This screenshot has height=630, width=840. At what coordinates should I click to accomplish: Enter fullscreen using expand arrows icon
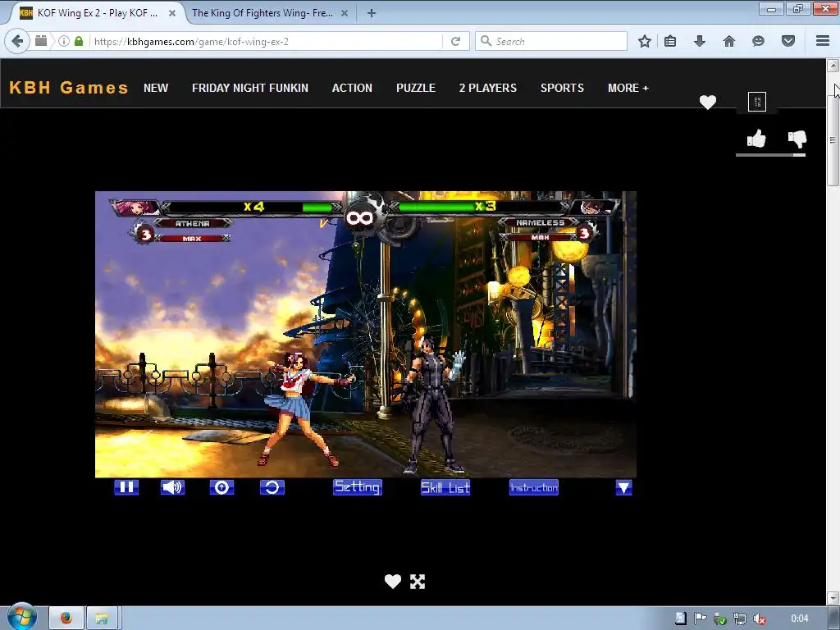click(x=418, y=582)
